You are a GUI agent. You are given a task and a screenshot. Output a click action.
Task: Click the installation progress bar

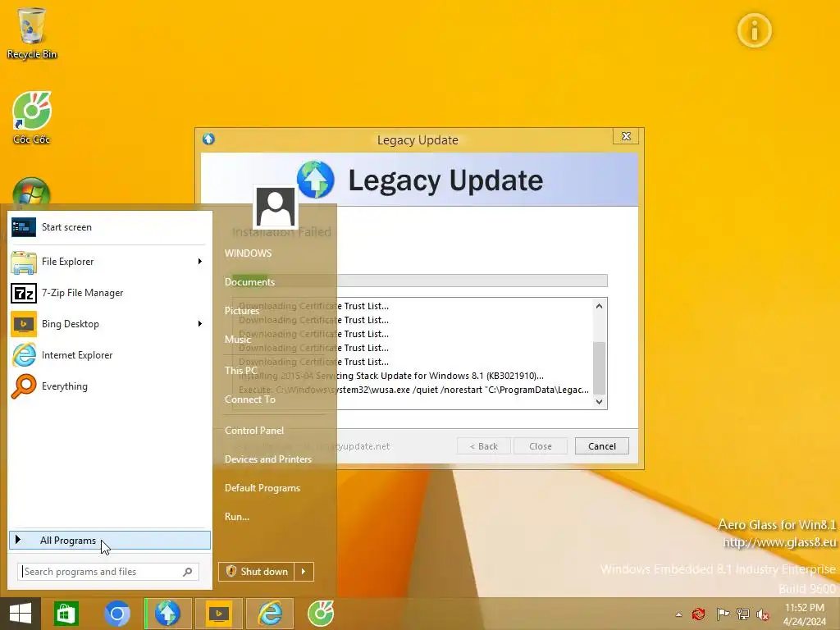(419, 281)
